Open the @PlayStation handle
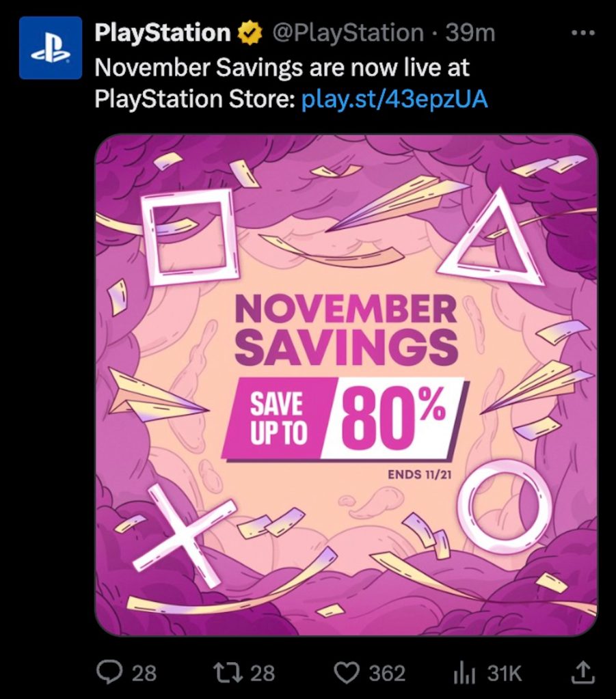This screenshot has width=616, height=699. 347,33
